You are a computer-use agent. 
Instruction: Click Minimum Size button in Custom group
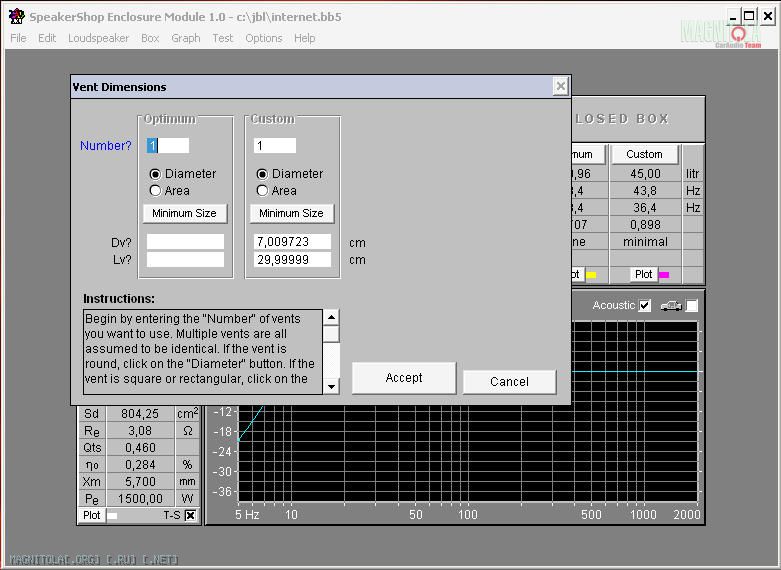click(292, 213)
